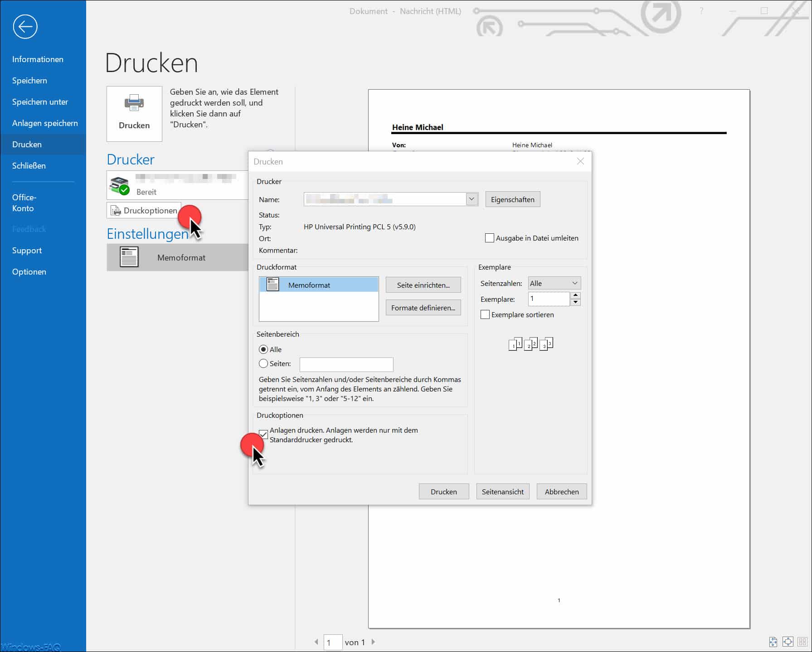Click the back arrow circle icon
Image resolution: width=812 pixels, height=652 pixels.
(x=25, y=27)
